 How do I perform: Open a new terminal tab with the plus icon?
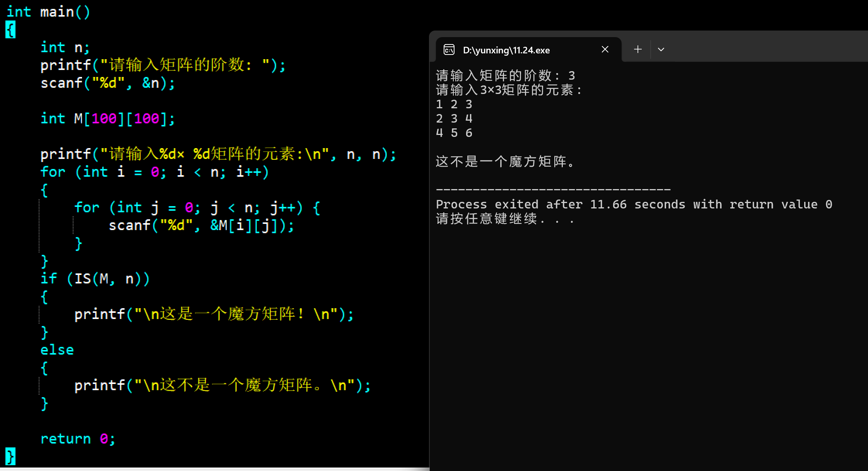coord(637,49)
